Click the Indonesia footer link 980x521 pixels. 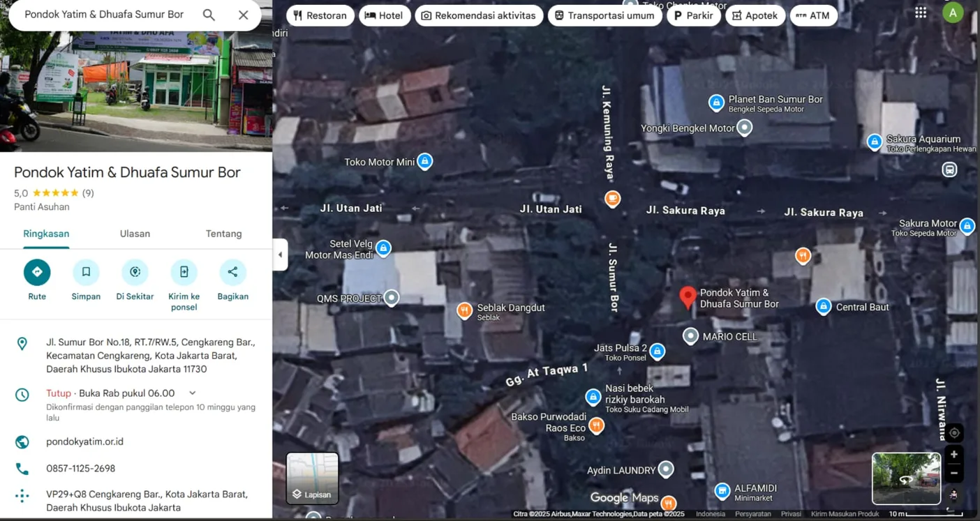coord(711,514)
